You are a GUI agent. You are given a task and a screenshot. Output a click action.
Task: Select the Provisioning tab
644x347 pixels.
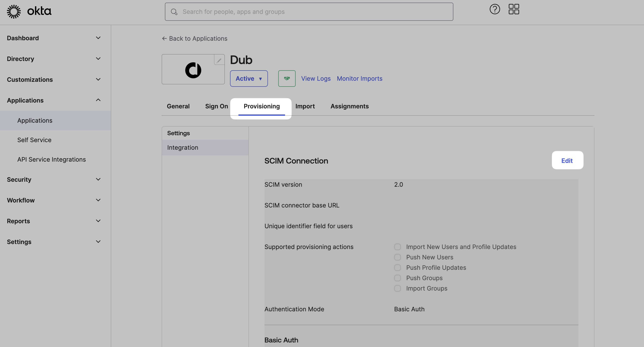pyautogui.click(x=261, y=106)
